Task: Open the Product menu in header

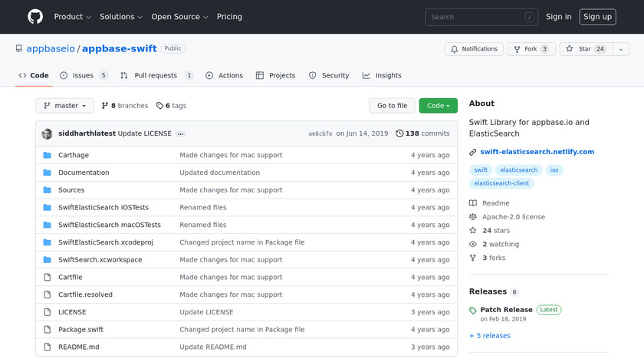Action: click(72, 17)
